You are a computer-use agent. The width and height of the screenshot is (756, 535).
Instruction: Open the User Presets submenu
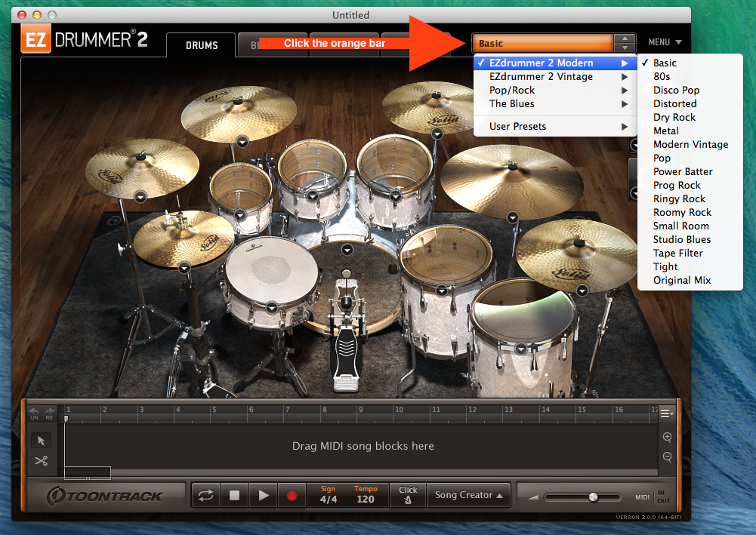(555, 126)
